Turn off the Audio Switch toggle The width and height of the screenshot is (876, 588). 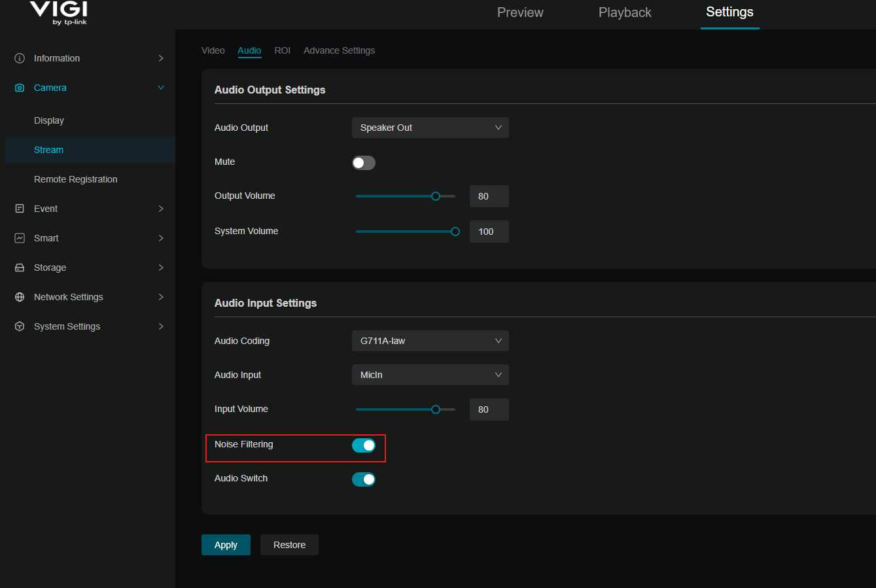coord(364,479)
